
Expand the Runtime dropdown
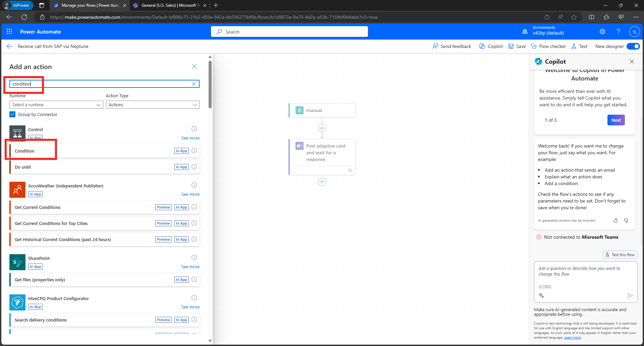point(56,105)
